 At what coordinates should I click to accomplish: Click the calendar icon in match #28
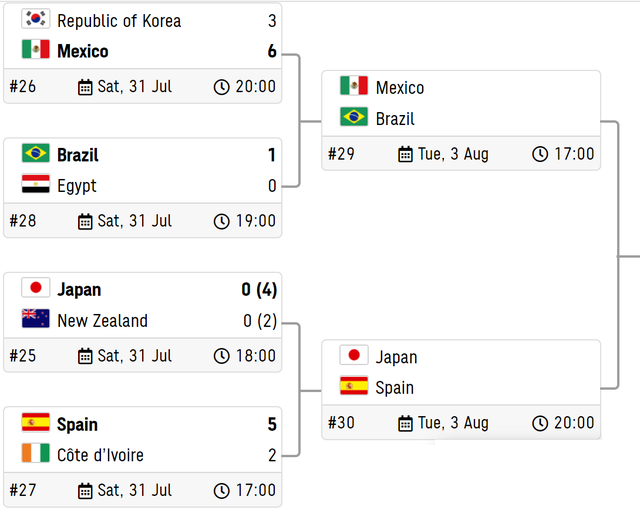85,222
